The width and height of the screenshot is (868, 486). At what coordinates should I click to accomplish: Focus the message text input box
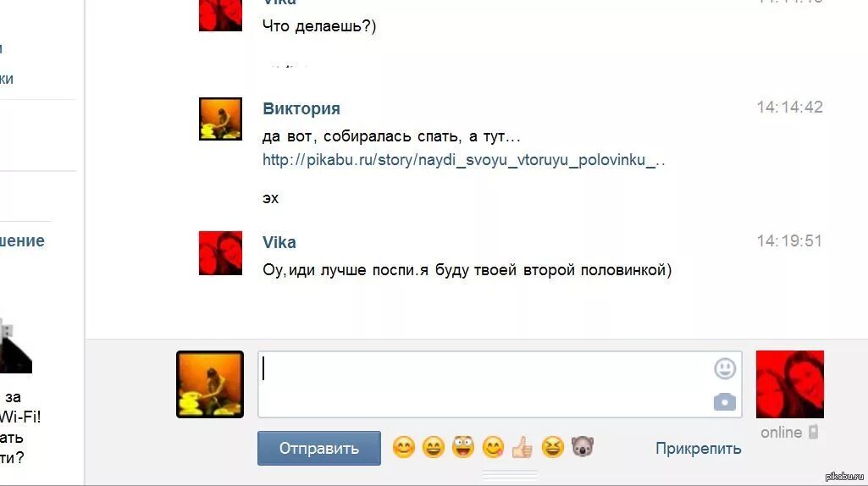(500, 384)
